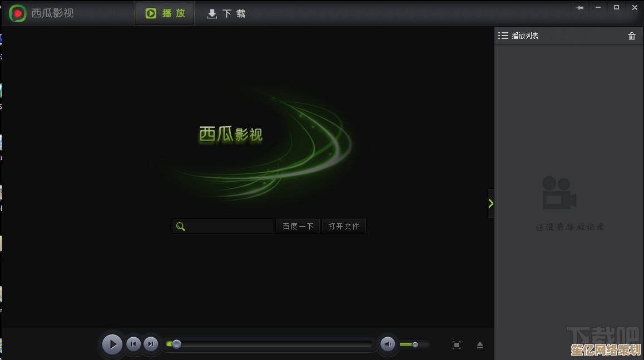Pin the window on top

[580, 8]
